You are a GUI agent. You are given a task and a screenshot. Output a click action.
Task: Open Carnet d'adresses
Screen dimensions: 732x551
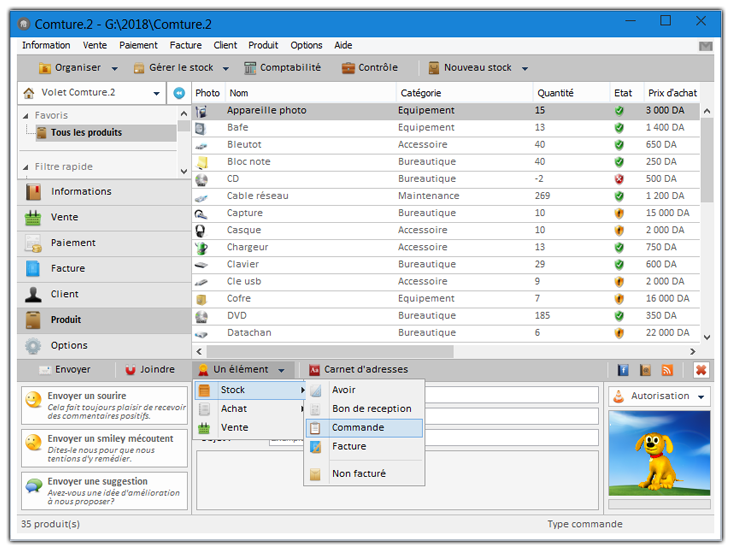(x=359, y=370)
